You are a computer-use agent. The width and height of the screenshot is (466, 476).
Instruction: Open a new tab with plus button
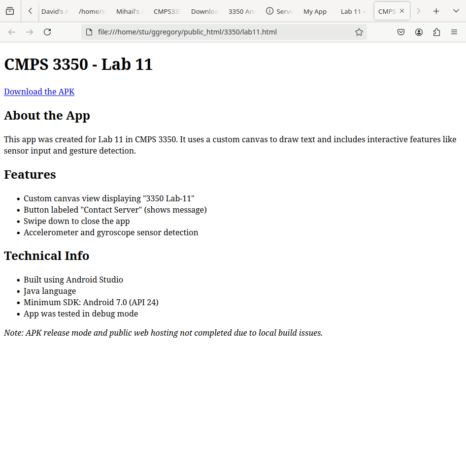click(x=436, y=11)
